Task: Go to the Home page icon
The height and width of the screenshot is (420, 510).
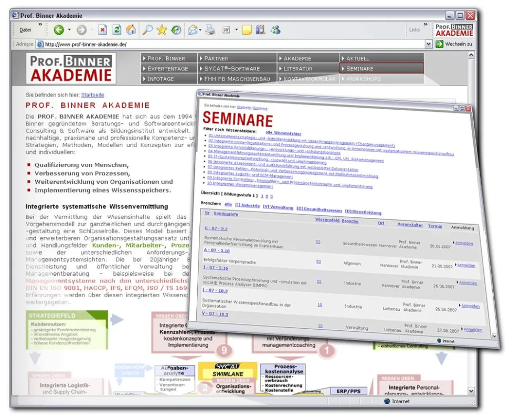Action: [131, 30]
